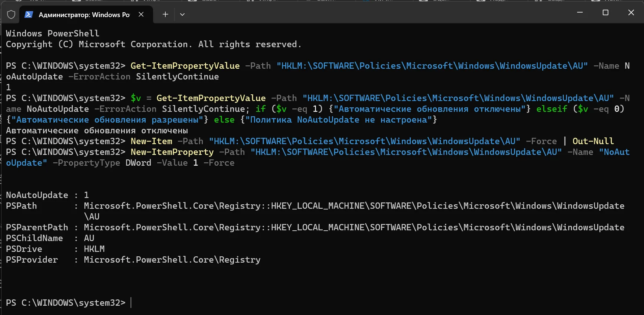Click the 'NoAutoUpdate' output row label
This screenshot has width=644, height=315.
tap(37, 195)
